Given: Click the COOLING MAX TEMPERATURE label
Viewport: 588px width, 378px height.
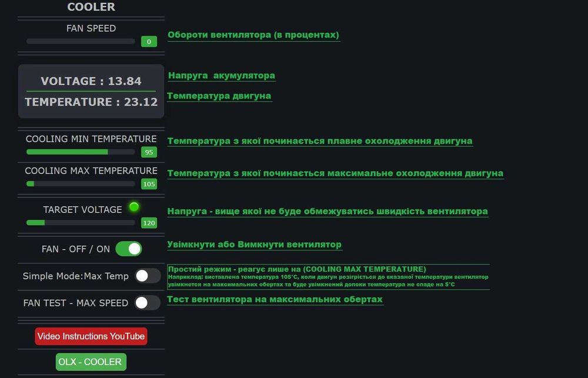Looking at the screenshot, I should click(91, 170).
